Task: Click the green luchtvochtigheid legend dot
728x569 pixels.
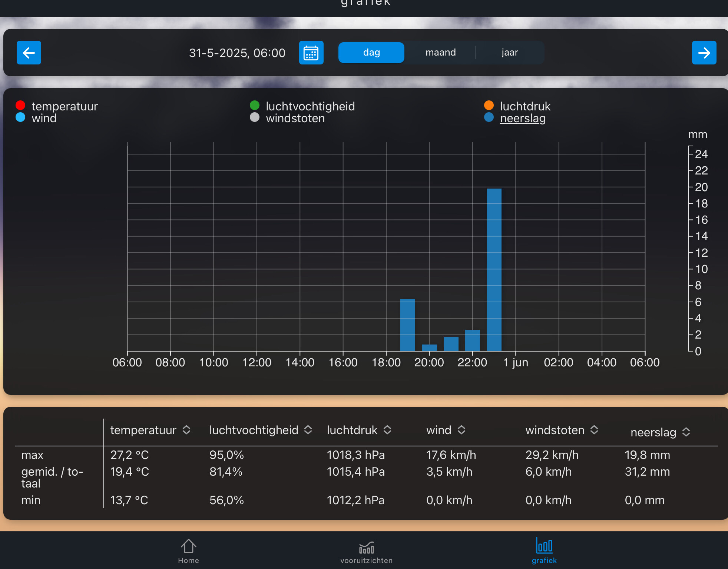Action: tap(255, 106)
